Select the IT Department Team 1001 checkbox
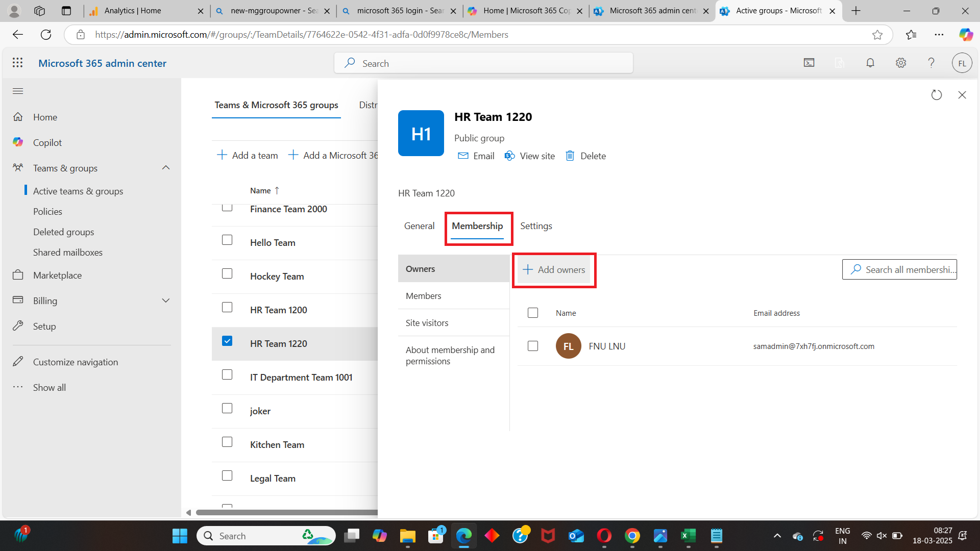980x551 pixels. coord(227,374)
